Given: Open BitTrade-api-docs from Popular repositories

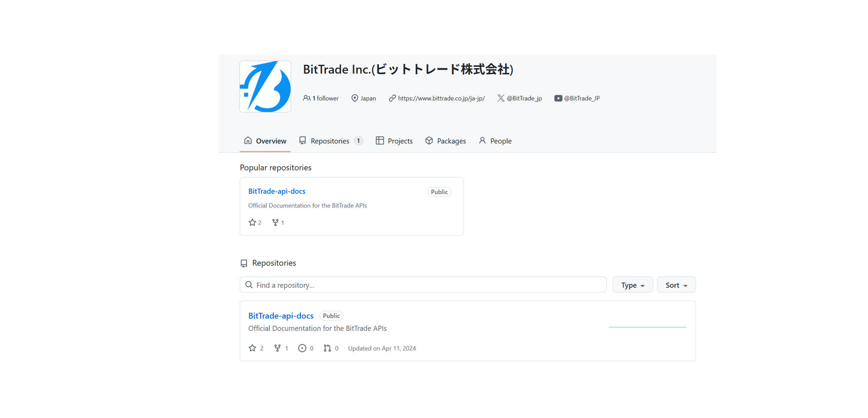Looking at the screenshot, I should [277, 191].
